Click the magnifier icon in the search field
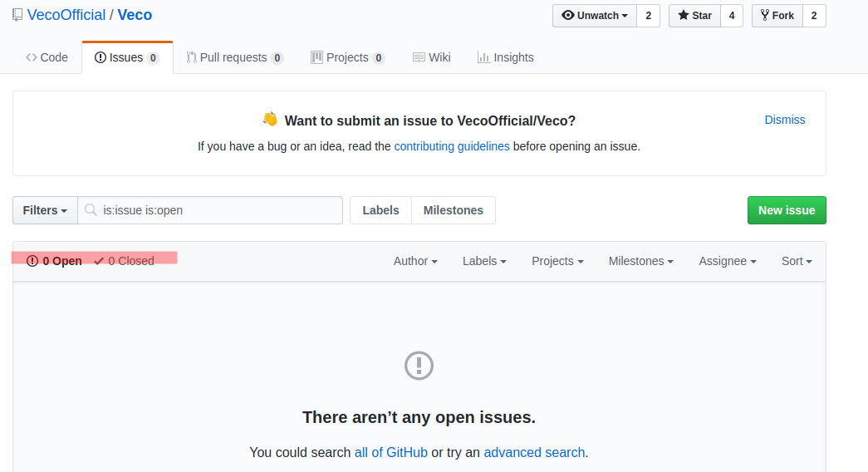868x472 pixels. click(91, 210)
